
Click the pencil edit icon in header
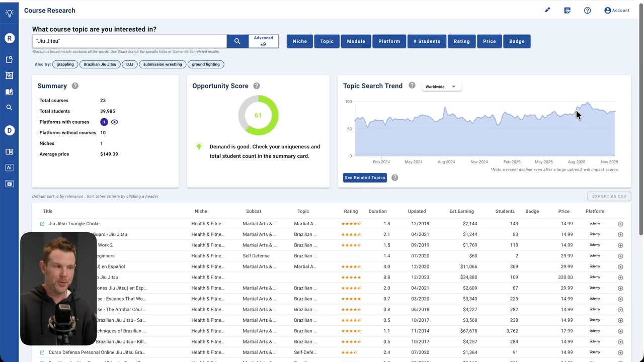547,10
